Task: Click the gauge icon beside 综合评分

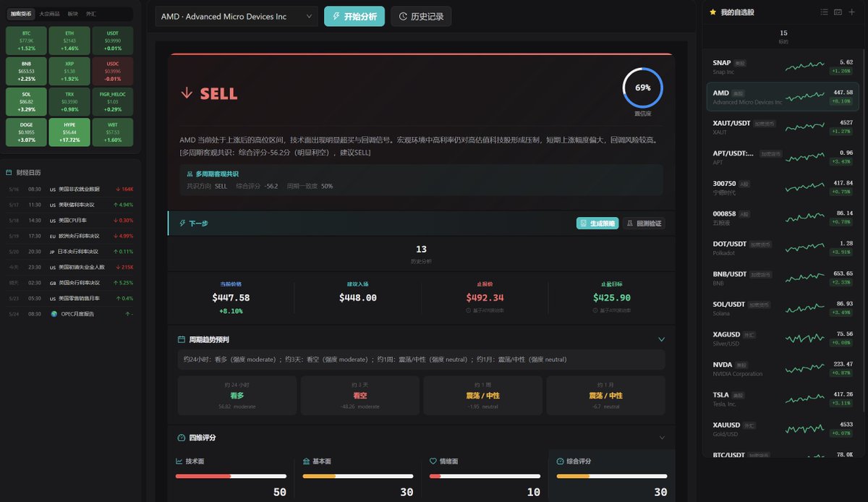Action: pos(560,461)
